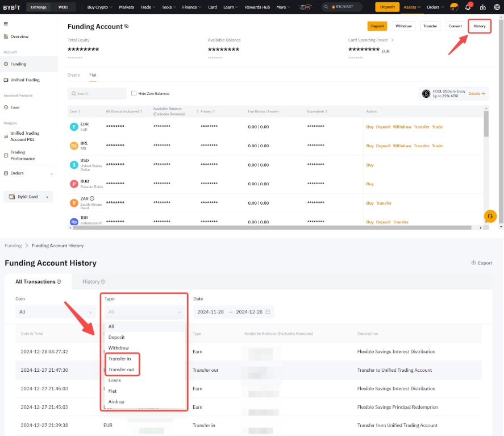This screenshot has width=504, height=436.
Task: Toggle balance visibility eye icon beside Funding Account
Action: (127, 27)
